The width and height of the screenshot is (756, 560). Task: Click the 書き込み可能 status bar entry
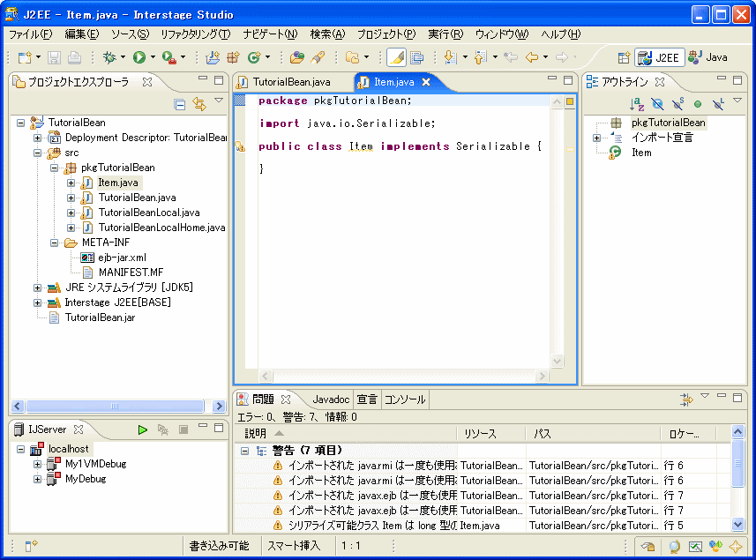[220, 546]
